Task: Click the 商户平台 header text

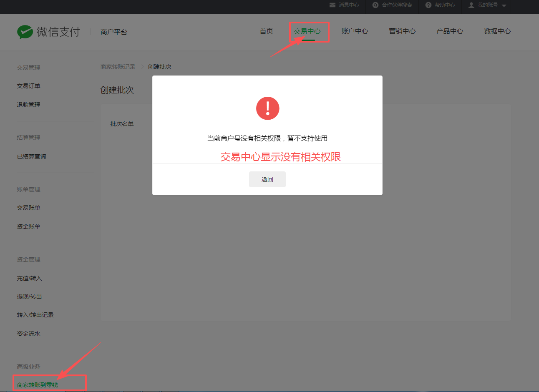Action: (114, 32)
